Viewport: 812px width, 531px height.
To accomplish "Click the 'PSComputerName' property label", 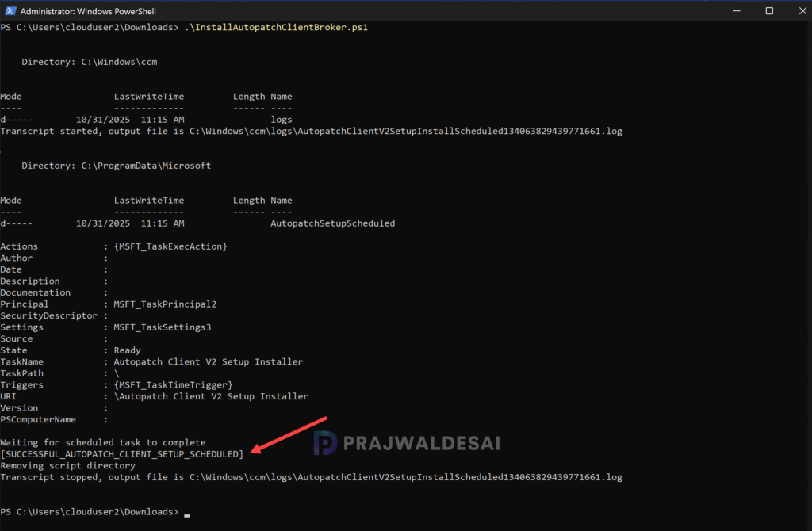I will pyautogui.click(x=38, y=419).
